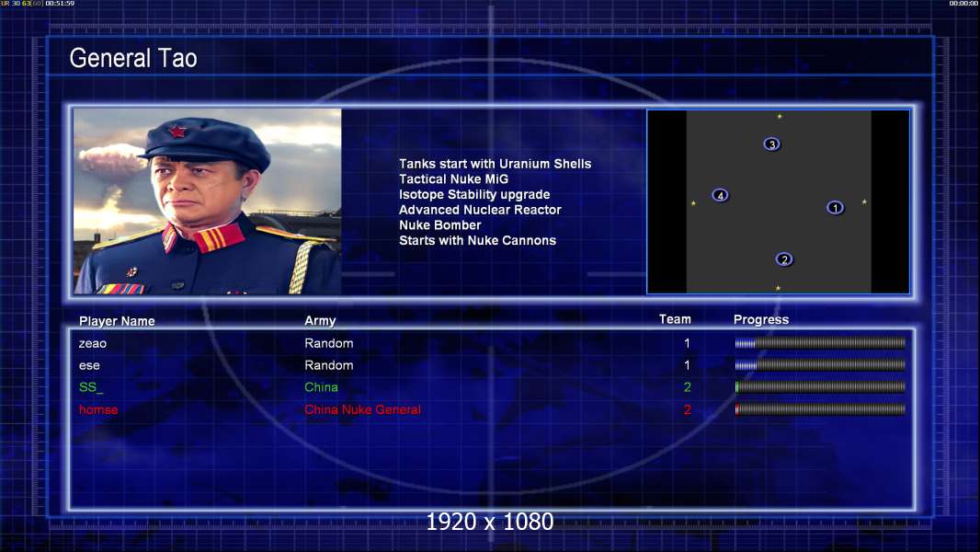Viewport: 980px width, 552px height.
Task: Click the Progress column header
Action: (x=761, y=320)
